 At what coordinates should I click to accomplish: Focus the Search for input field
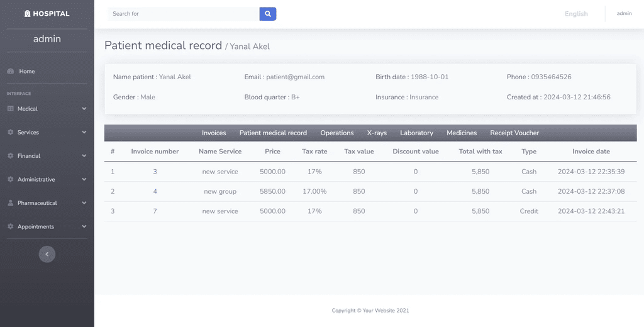click(184, 14)
